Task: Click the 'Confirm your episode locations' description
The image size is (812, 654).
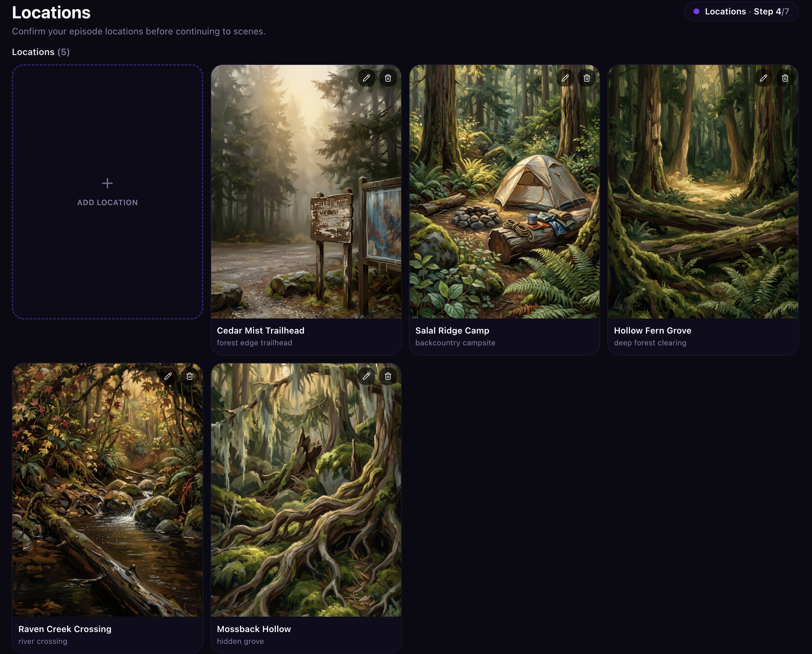Action: point(138,31)
